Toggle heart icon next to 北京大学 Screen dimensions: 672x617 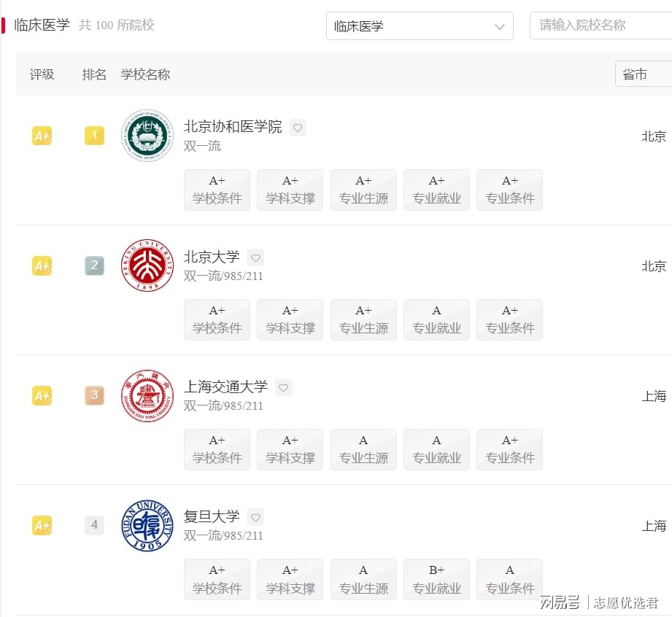[x=255, y=257]
